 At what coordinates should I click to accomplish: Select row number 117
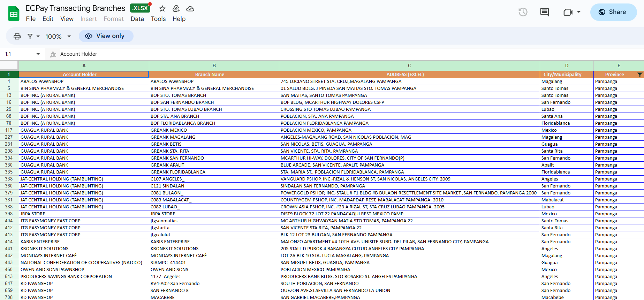pyautogui.click(x=9, y=130)
